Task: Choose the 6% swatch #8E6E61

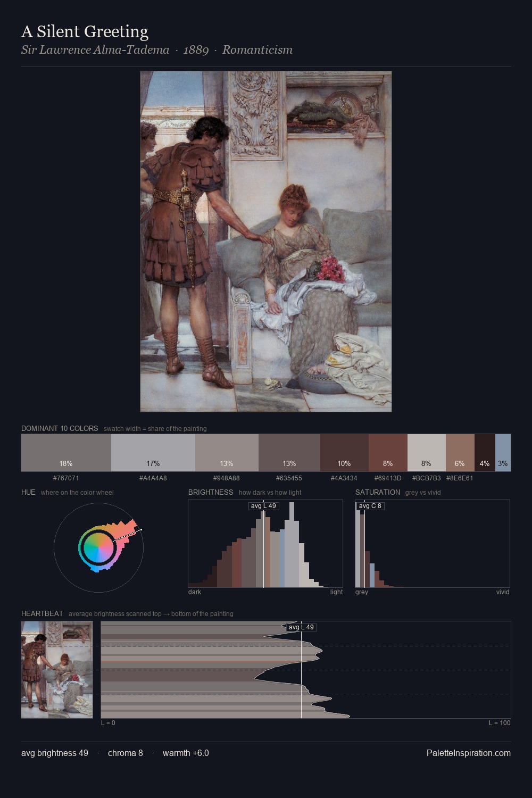Action: 460,453
